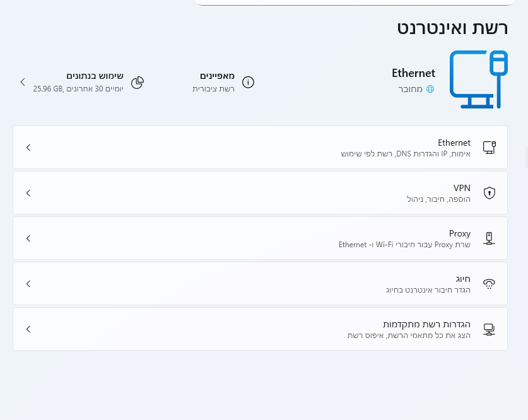Click the רשת ואינטרנט page heading
This screenshot has width=528, height=420.
pos(452,28)
